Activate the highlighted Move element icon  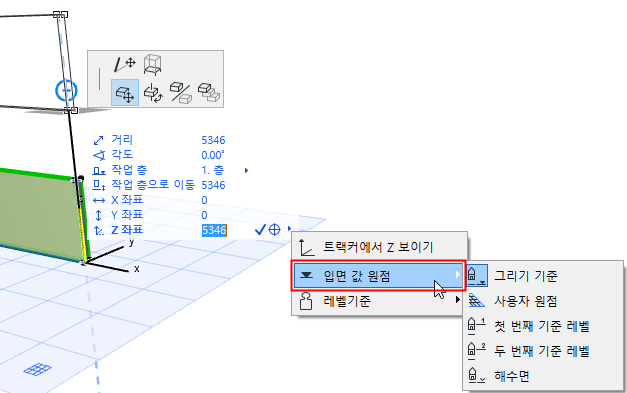click(125, 93)
